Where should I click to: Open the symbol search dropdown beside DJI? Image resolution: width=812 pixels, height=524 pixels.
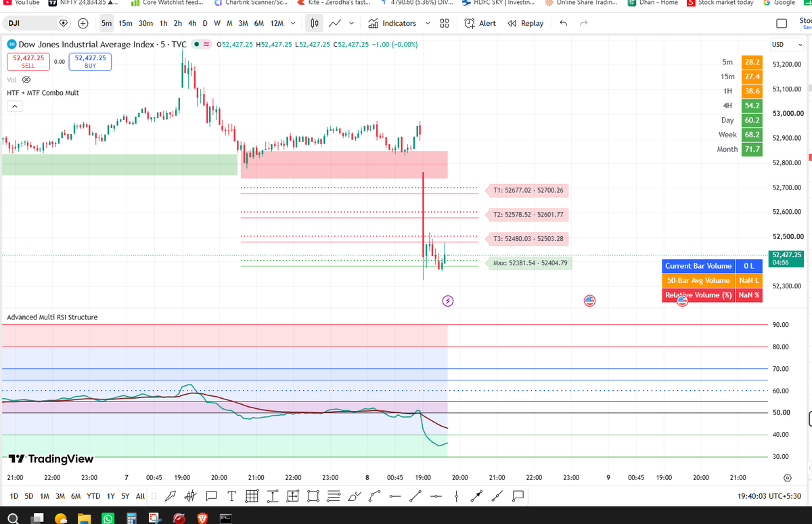(64, 23)
